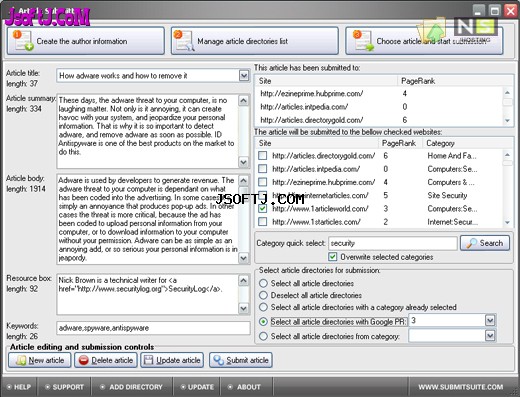Click the red Delete article icon

[84, 360]
